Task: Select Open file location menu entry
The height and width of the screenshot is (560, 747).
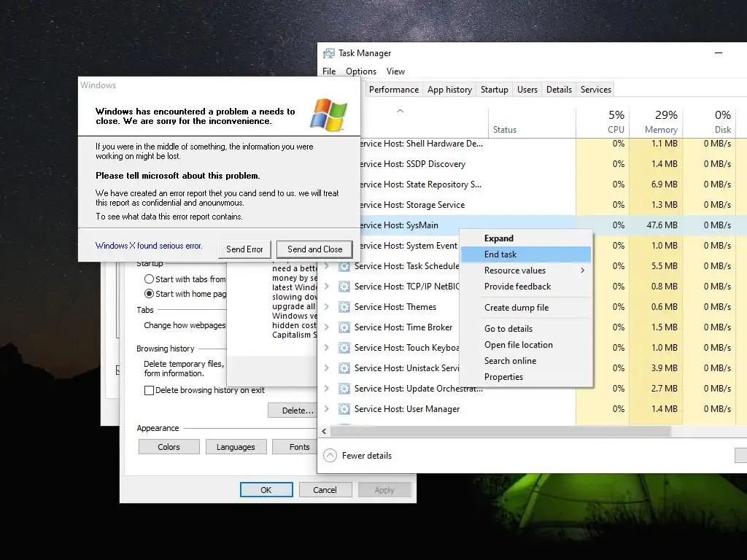Action: (526, 345)
